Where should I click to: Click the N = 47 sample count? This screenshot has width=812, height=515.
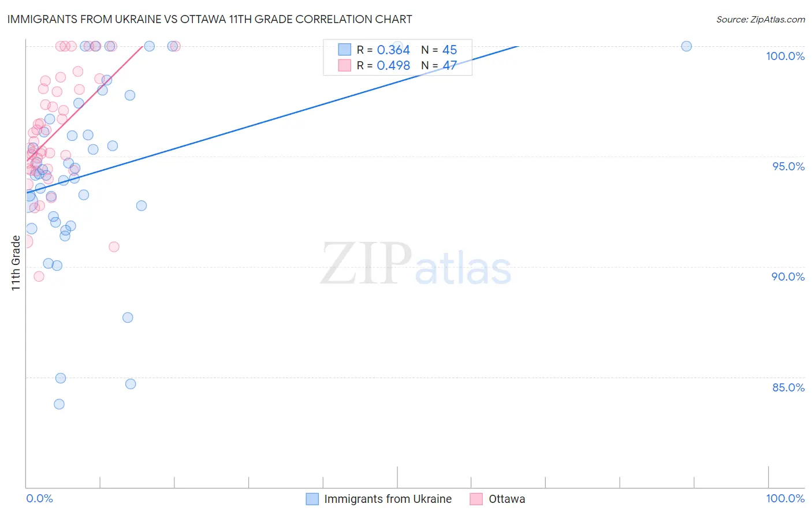[x=439, y=65]
